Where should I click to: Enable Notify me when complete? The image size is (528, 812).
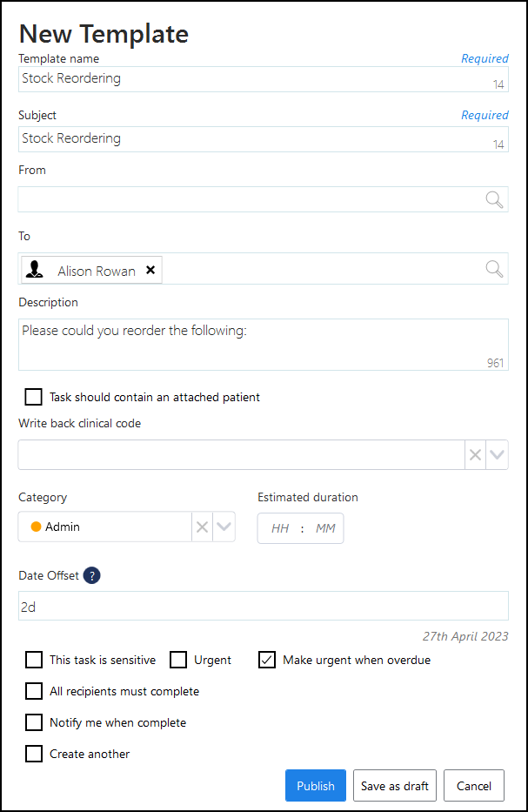(34, 722)
